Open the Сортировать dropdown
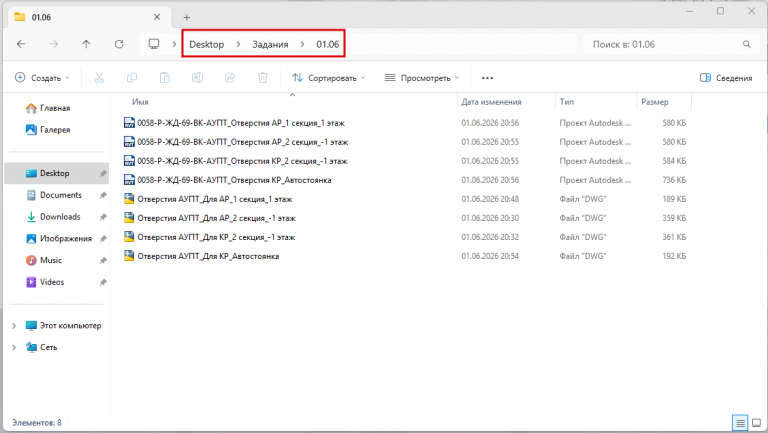This screenshot has width=768, height=433. click(329, 78)
